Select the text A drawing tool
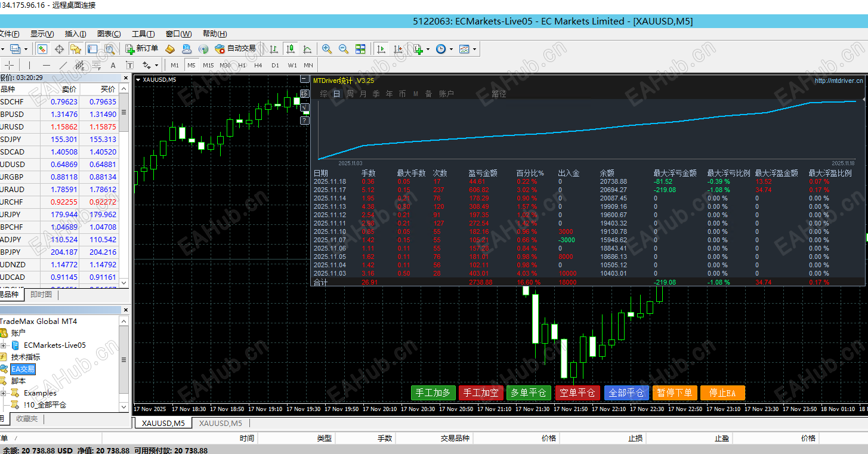Viewport: 868px width, 454px height. (x=113, y=65)
